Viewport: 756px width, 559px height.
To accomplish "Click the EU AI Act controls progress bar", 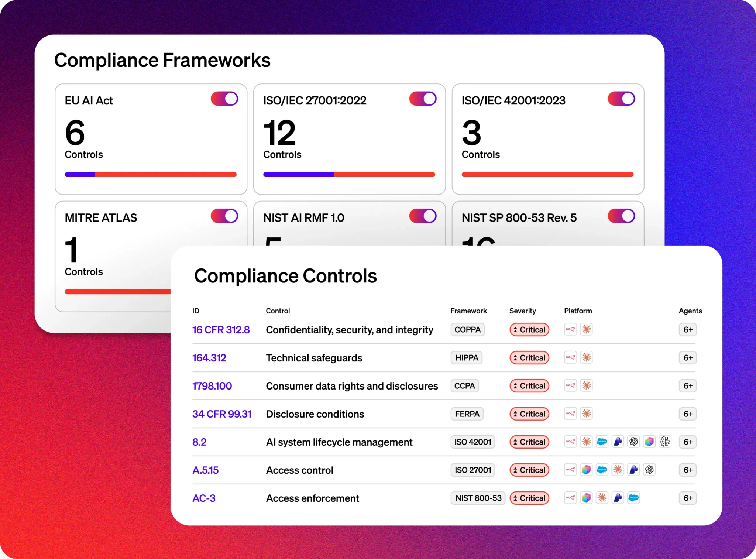I will click(x=151, y=174).
